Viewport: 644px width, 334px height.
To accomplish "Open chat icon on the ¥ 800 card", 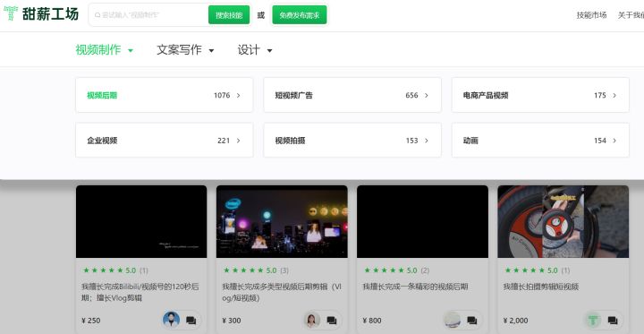I will (x=472, y=320).
